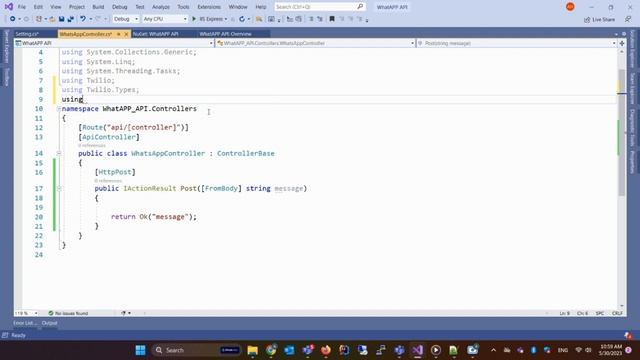The image size is (640, 360).
Task: Click the IActionResult text on line 17
Action: pos(150,189)
